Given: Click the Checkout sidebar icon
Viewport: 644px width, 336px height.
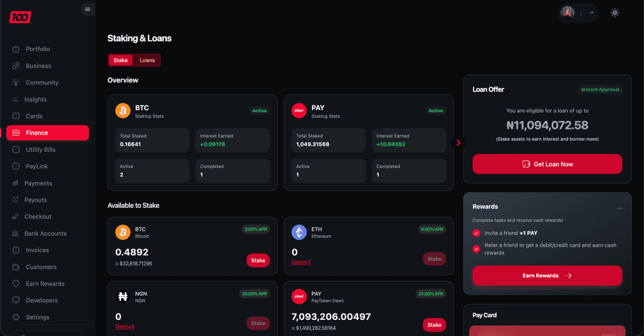Looking at the screenshot, I should (x=15, y=216).
